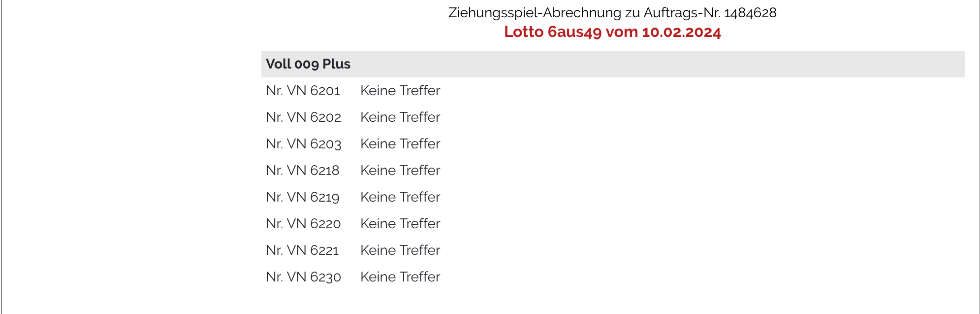The width and height of the screenshot is (980, 314).
Task: Select the Voll 009 Plus header row
Action: (613, 64)
